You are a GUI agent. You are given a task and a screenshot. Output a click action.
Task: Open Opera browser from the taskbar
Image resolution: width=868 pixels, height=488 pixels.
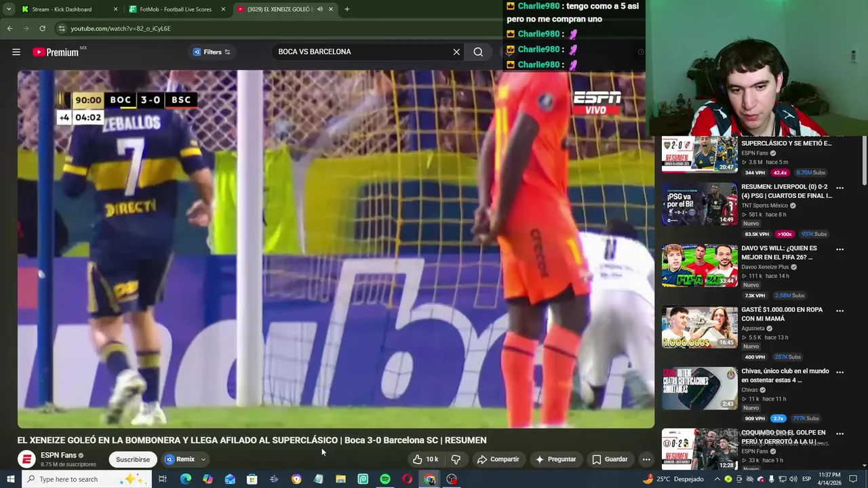tap(407, 479)
